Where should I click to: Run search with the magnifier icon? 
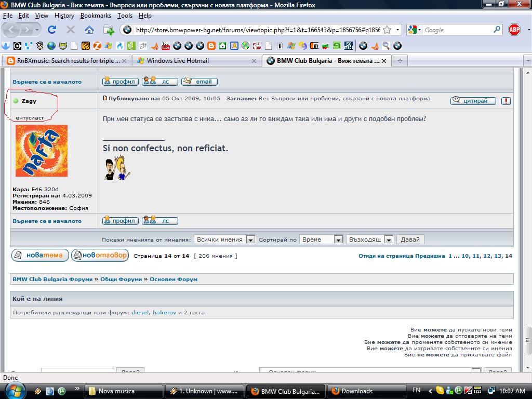[x=497, y=30]
